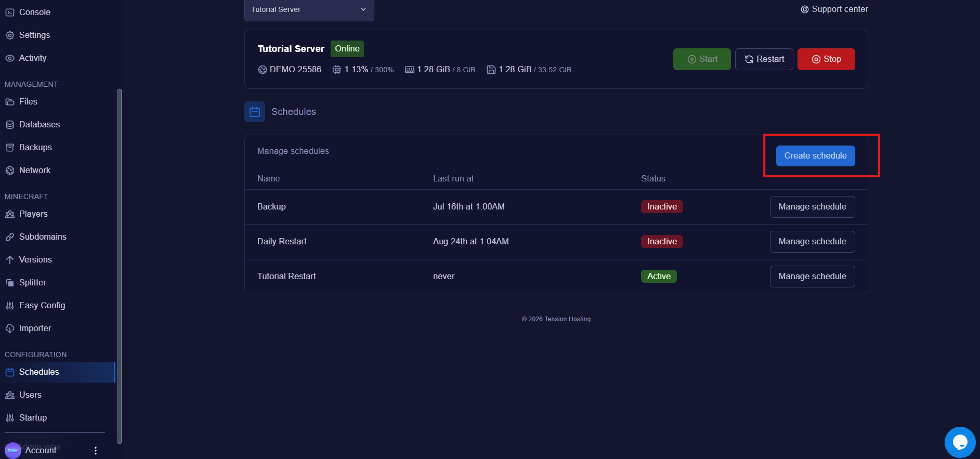Screen dimensions: 980x459
Task: Click the Schedules header calendar icon
Action: pos(255,112)
